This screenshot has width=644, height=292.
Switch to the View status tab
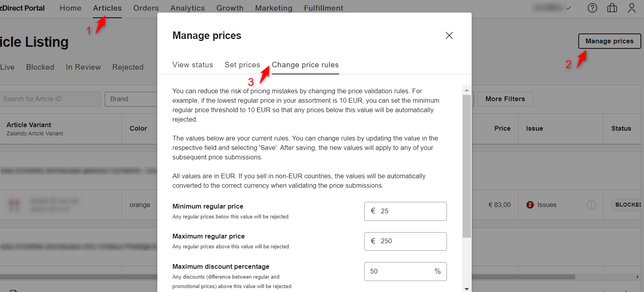pos(192,65)
